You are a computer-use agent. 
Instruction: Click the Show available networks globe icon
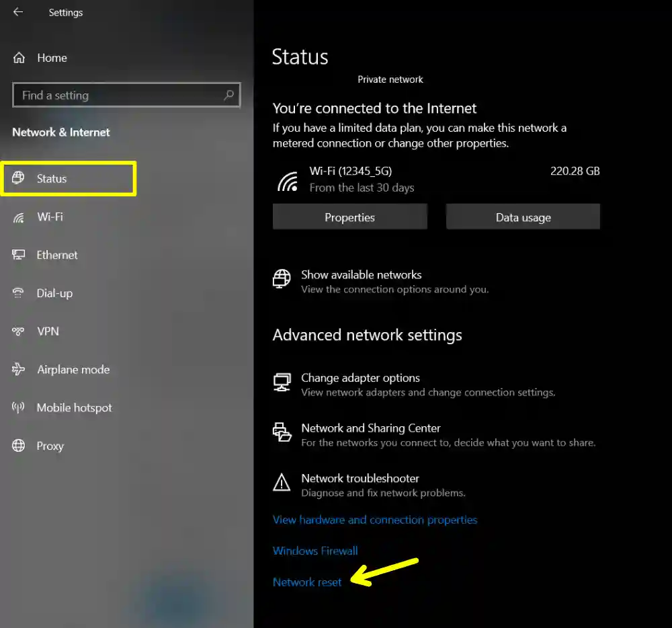coord(282,278)
